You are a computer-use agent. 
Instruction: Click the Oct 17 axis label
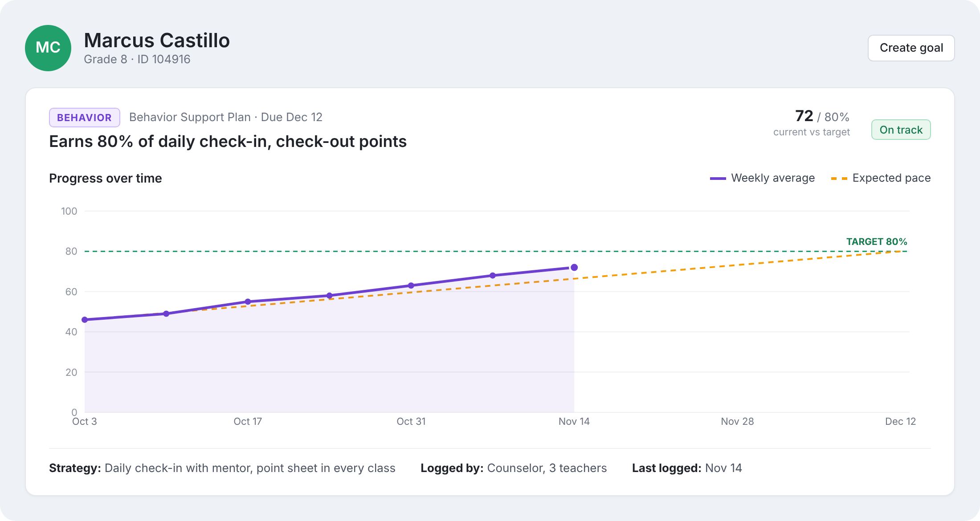(248, 421)
